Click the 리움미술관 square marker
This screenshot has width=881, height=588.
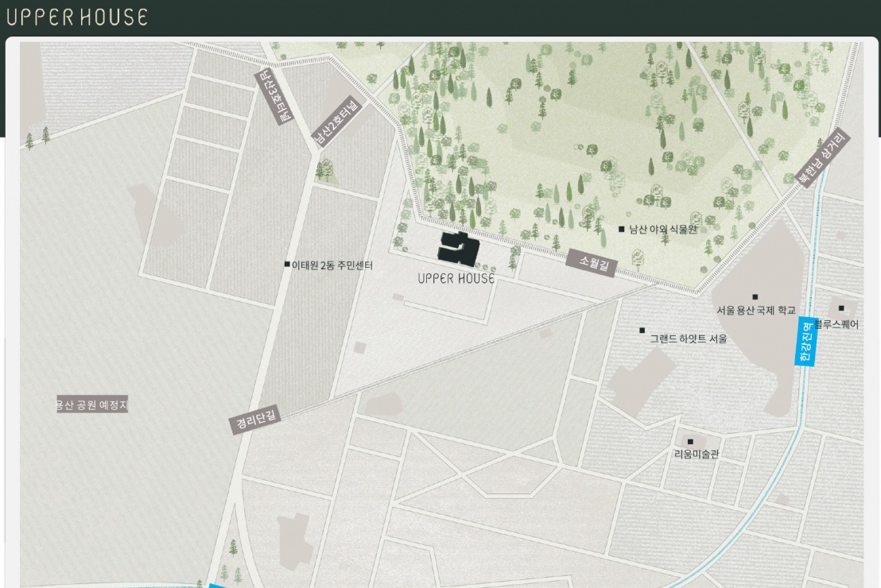coord(690,442)
